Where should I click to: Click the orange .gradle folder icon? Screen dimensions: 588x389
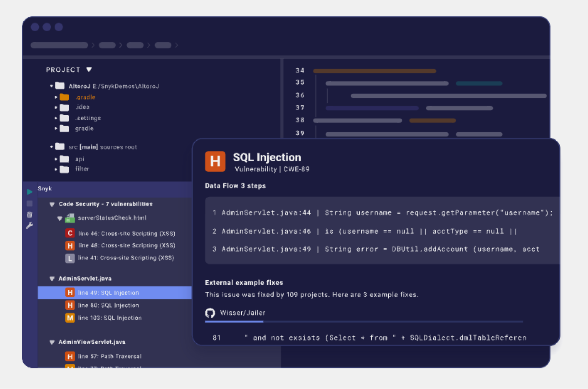pyautogui.click(x=64, y=97)
